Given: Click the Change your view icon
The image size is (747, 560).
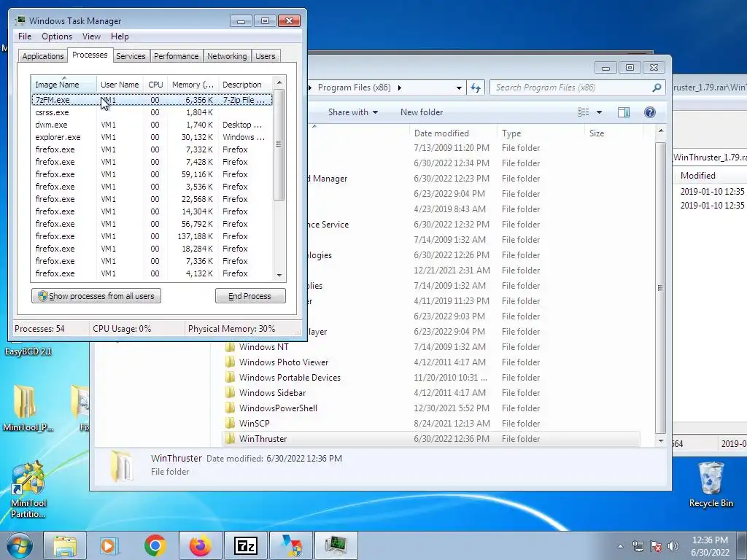Looking at the screenshot, I should point(583,112).
